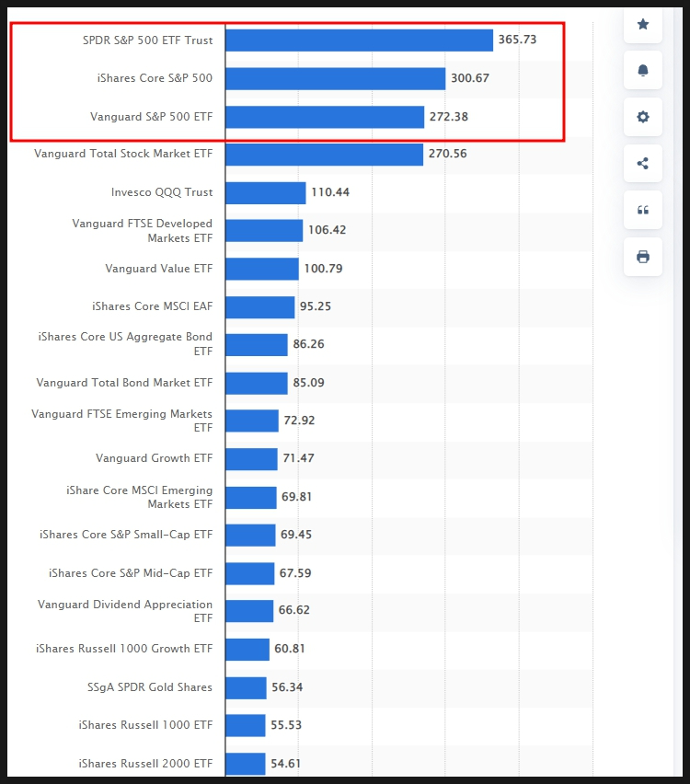Click the label 'SPDR S&P 500 ETF Trust'
Image resolution: width=690 pixels, height=784 pixels.
click(148, 40)
